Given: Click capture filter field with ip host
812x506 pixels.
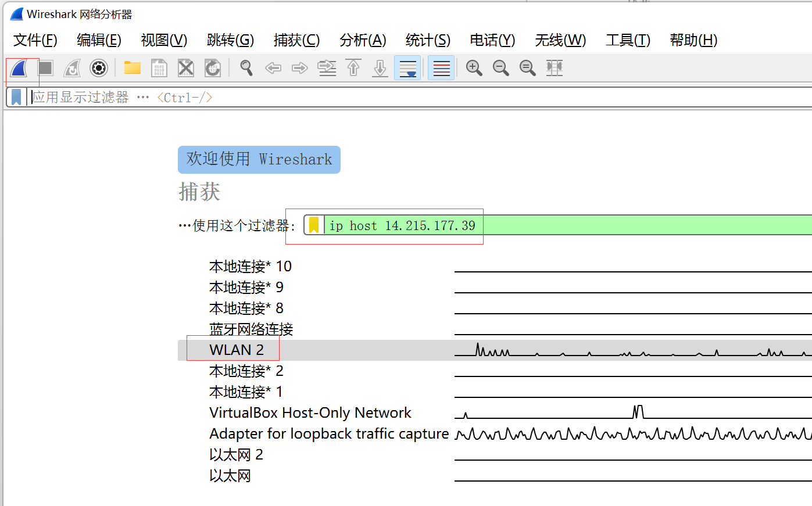Looking at the screenshot, I should [567, 225].
